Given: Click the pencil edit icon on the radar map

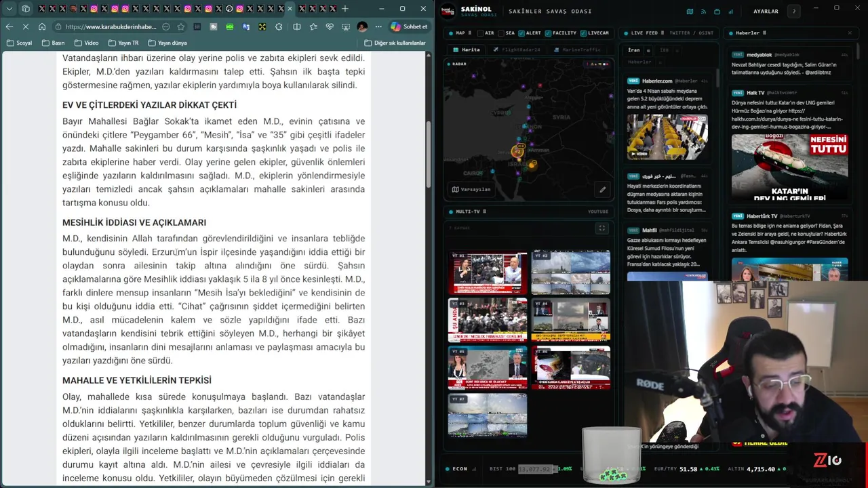Looking at the screenshot, I should pyautogui.click(x=602, y=189).
